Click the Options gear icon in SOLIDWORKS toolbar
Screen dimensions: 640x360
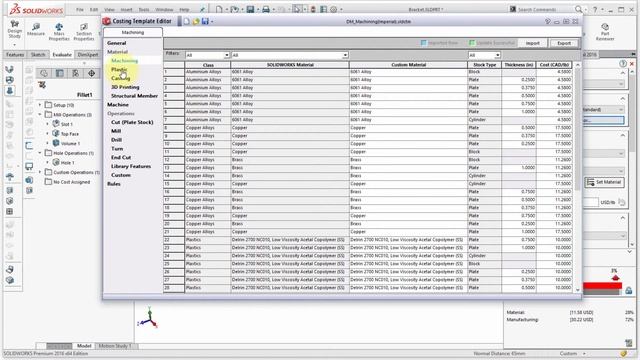[x=333, y=9]
